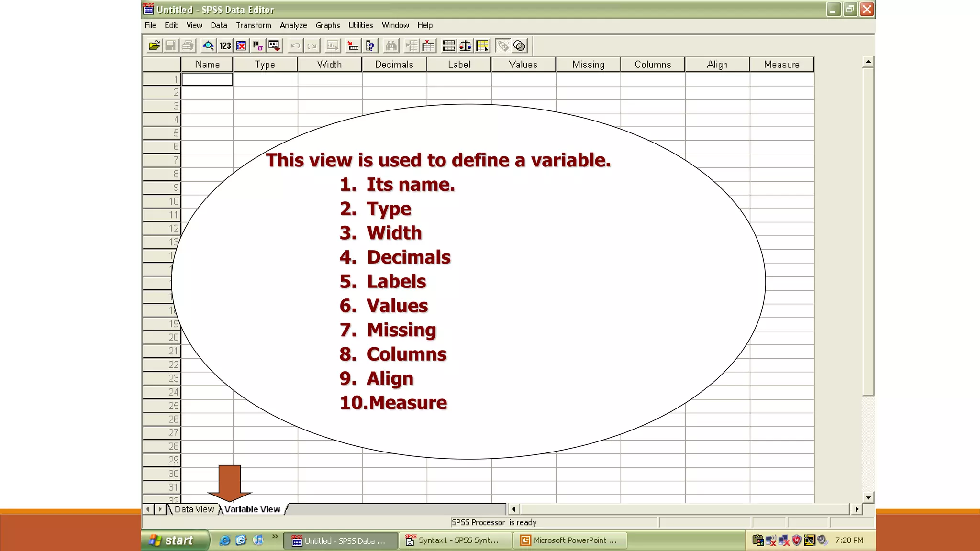The image size is (980, 551).
Task: Click the vertical scrollbar down arrow
Action: 868,497
